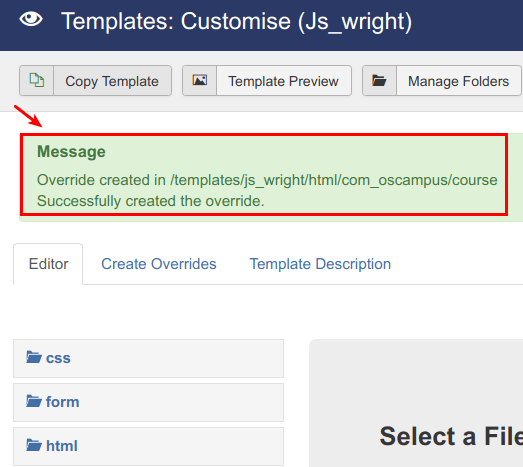Open the Template Description tab
Image resolution: width=523 pixels, height=467 pixels.
click(320, 264)
